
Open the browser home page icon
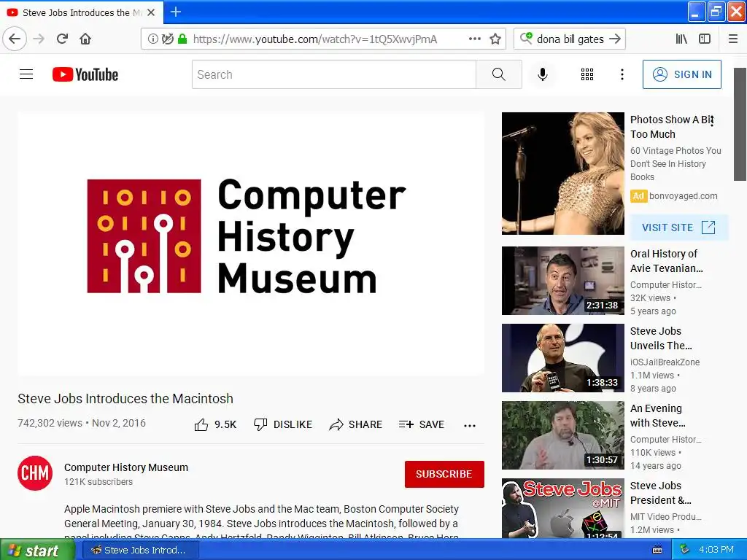[85, 39]
